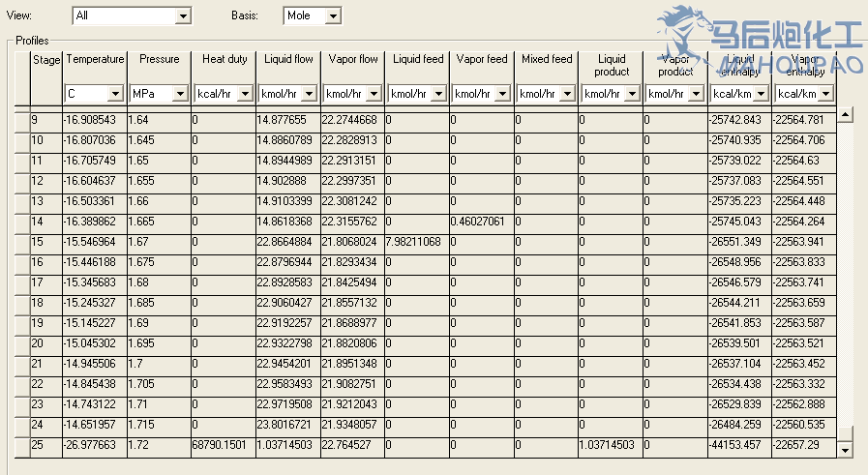
Task: Expand the Vapor flow unit dropdown
Action: click(374, 94)
